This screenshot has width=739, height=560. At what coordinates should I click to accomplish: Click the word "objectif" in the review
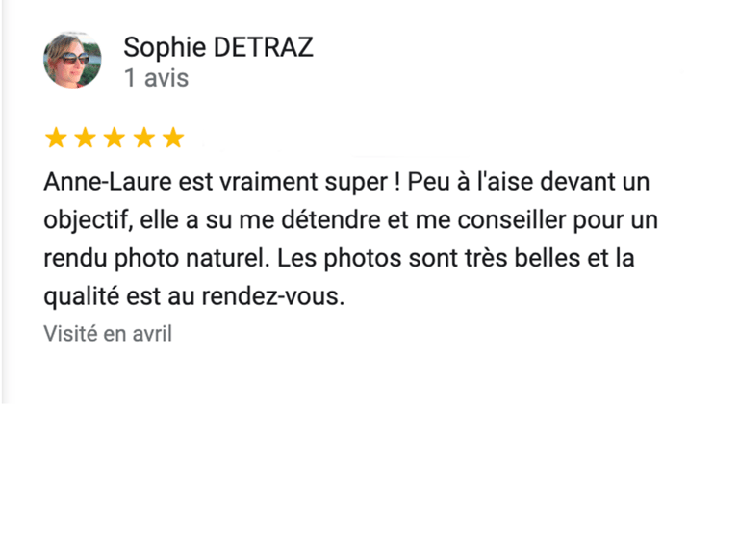tap(86, 220)
